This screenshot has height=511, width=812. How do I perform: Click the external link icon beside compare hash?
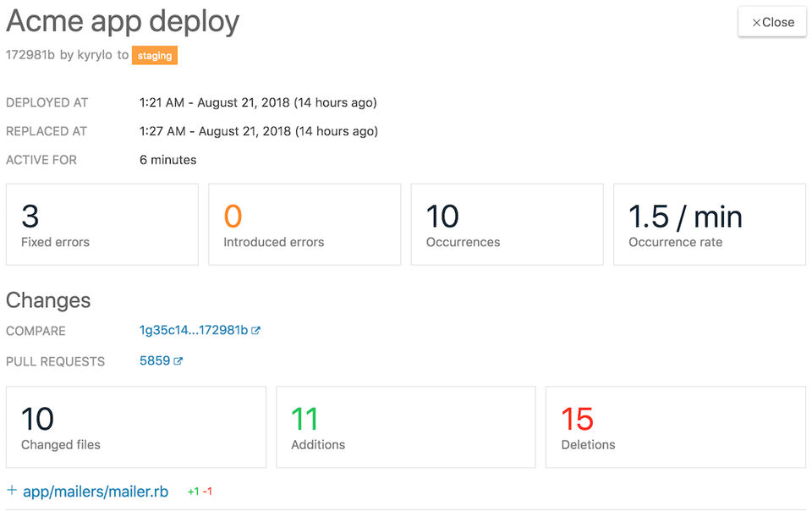point(256,331)
